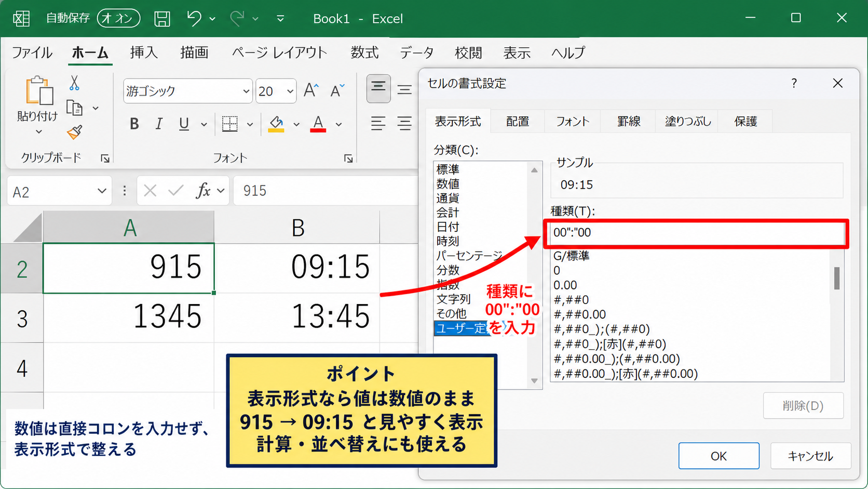
Task: Open the font size 20 dropdown
Action: [290, 91]
